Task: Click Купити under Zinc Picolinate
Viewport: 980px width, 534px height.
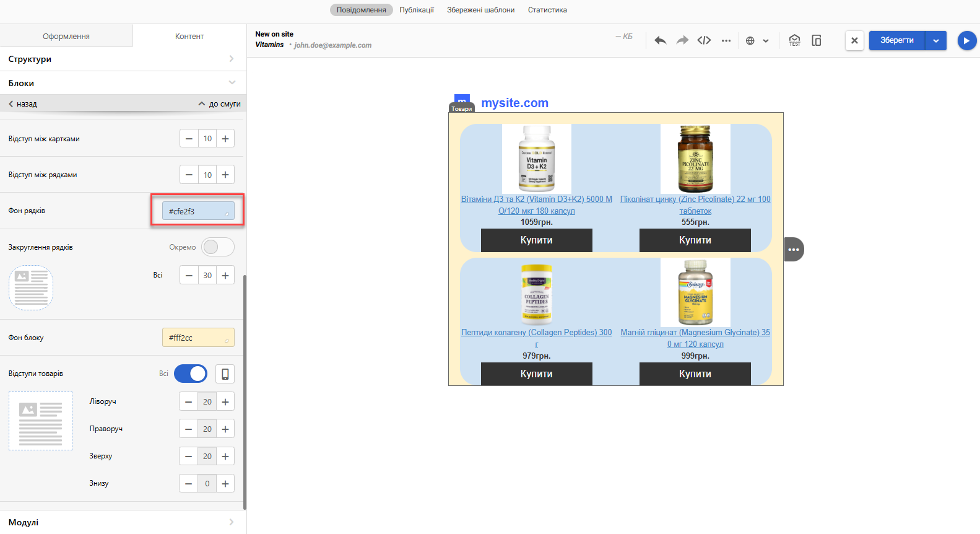Action: click(695, 240)
